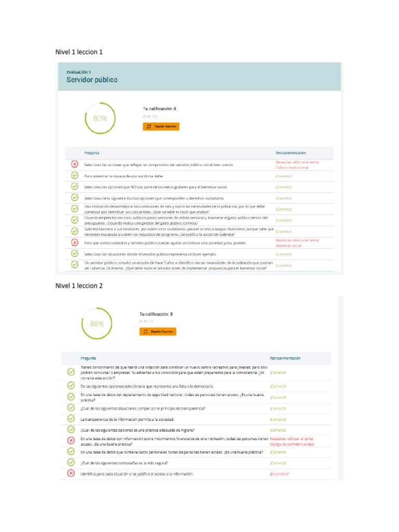Click the 'Retroalimentación' column header in the first table
Screen dimensions: 399x532
point(291,153)
